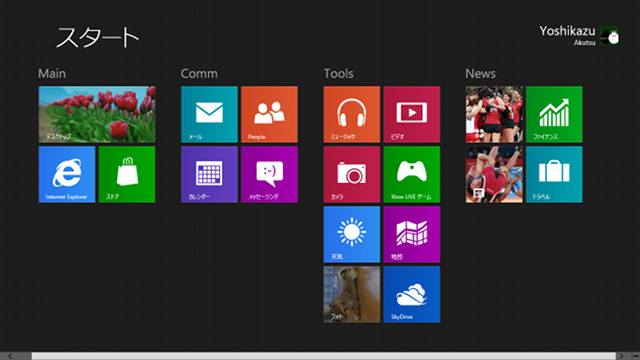Open the Video (ビデオ) tile

click(412, 114)
